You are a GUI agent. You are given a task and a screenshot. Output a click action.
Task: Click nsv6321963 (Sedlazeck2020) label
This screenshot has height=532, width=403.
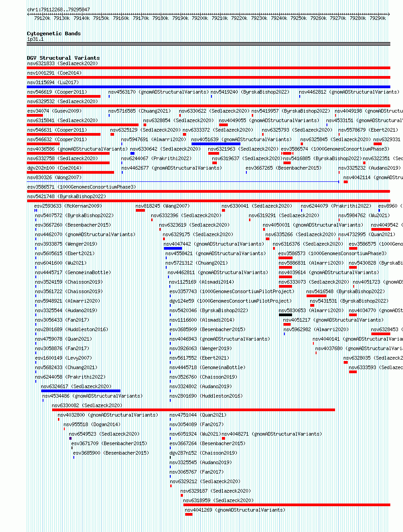coord(244,149)
